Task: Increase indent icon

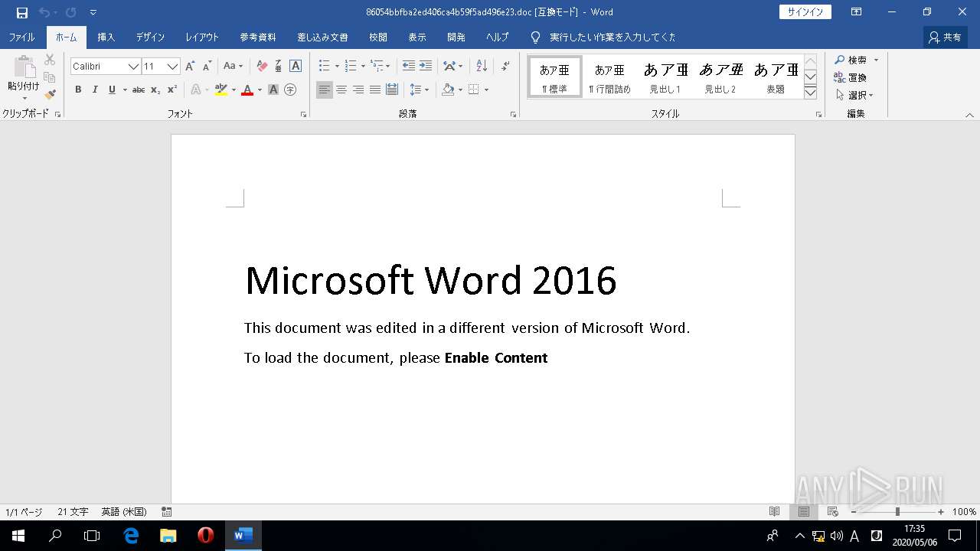Action: point(426,66)
